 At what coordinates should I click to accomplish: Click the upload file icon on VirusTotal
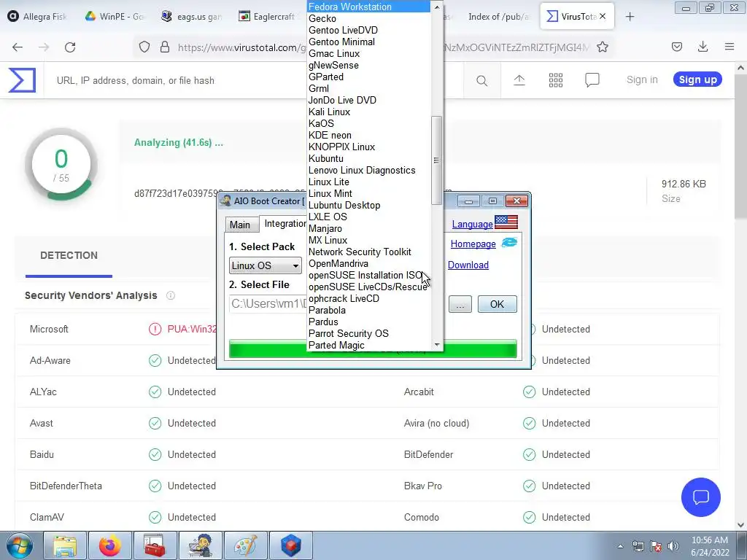519,80
